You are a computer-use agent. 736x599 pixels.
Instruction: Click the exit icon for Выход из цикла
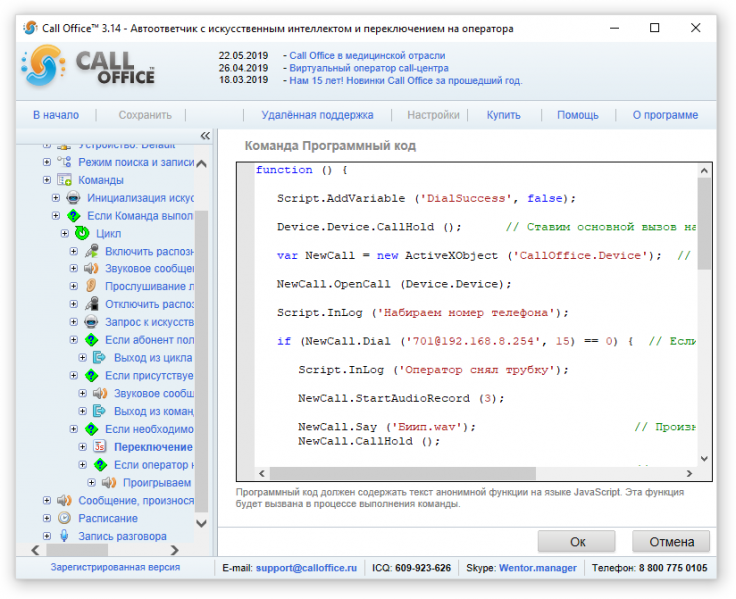(100, 358)
